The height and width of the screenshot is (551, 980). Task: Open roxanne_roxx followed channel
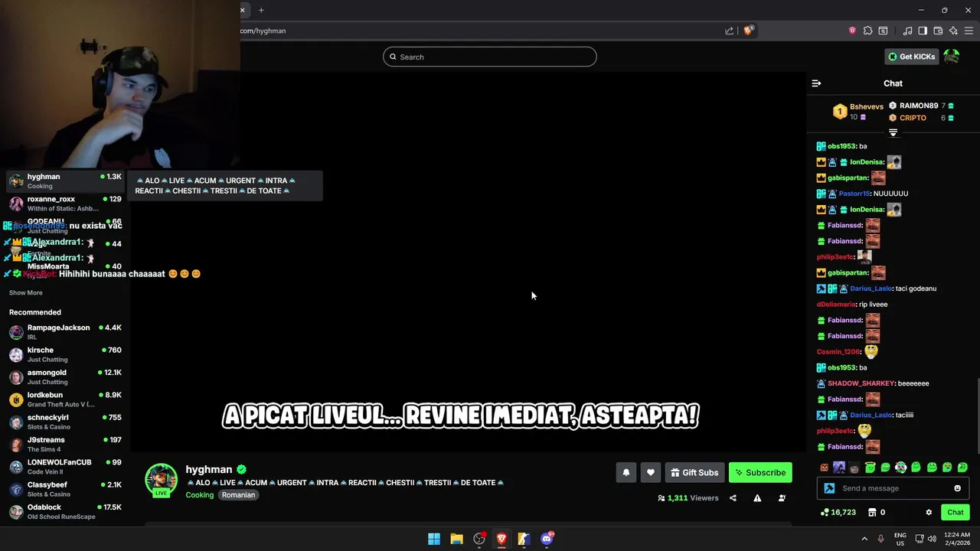point(65,204)
